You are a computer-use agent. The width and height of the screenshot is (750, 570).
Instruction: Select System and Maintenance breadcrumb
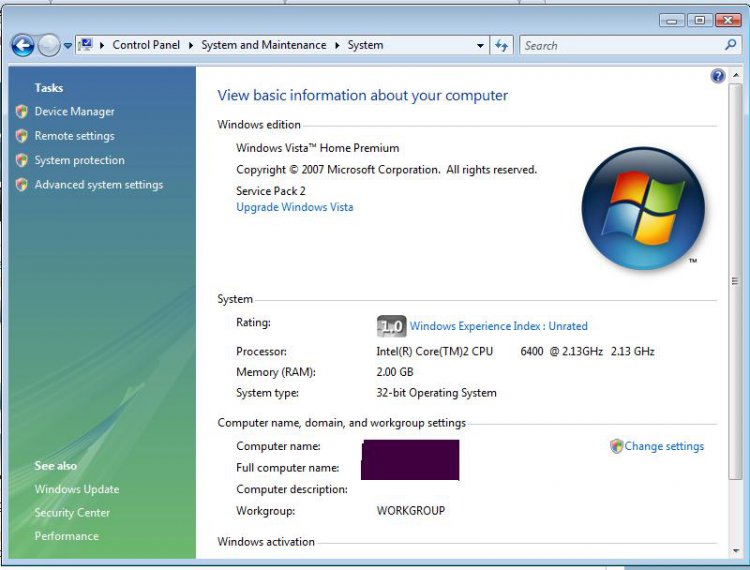click(x=264, y=45)
